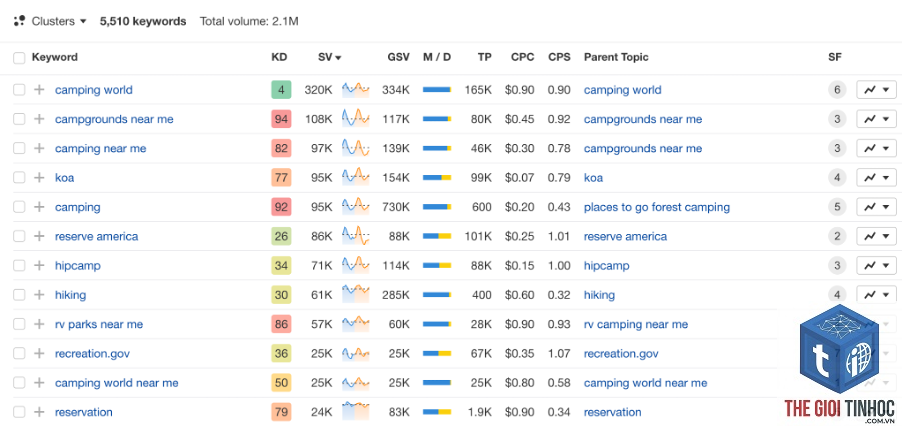This screenshot has height=426, width=902.
Task: Tick the checkbox for reserve america
Action: click(x=20, y=236)
